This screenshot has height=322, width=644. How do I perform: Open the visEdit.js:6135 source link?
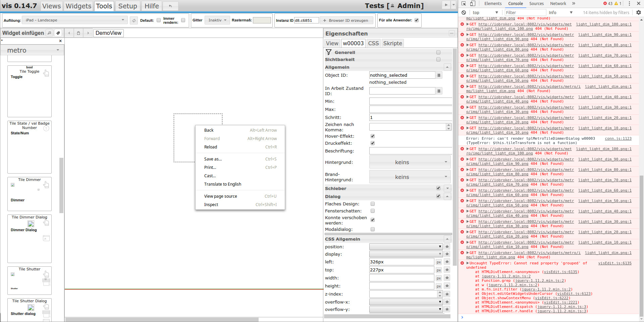(x=614, y=263)
